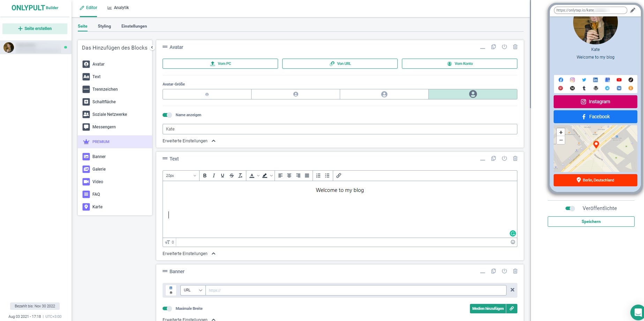This screenshot has width=644, height=321.
Task: Click the Medien hinzufügen button
Action: pos(488,308)
